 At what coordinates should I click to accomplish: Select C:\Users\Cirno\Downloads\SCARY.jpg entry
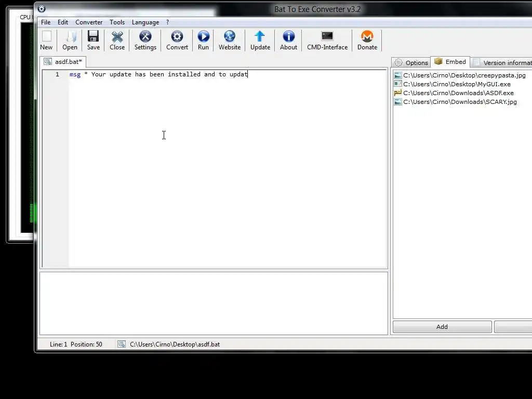click(455, 102)
